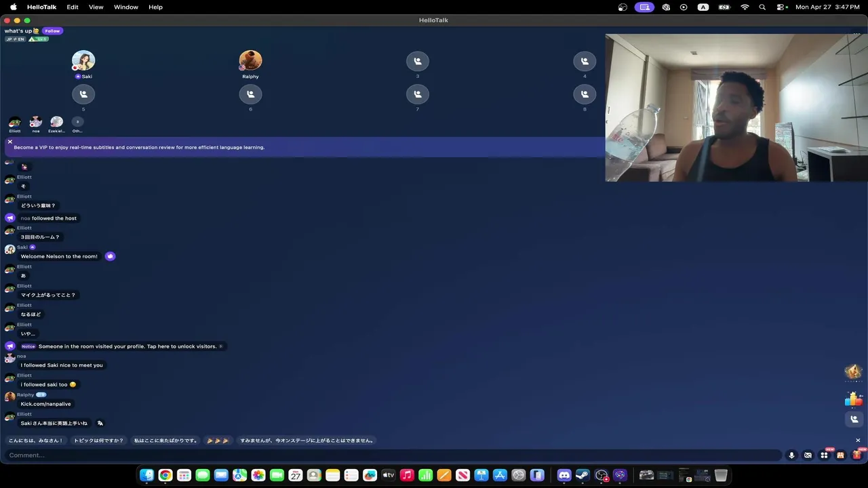Focus the Comment input field
This screenshot has width=868, height=488.
393,455
